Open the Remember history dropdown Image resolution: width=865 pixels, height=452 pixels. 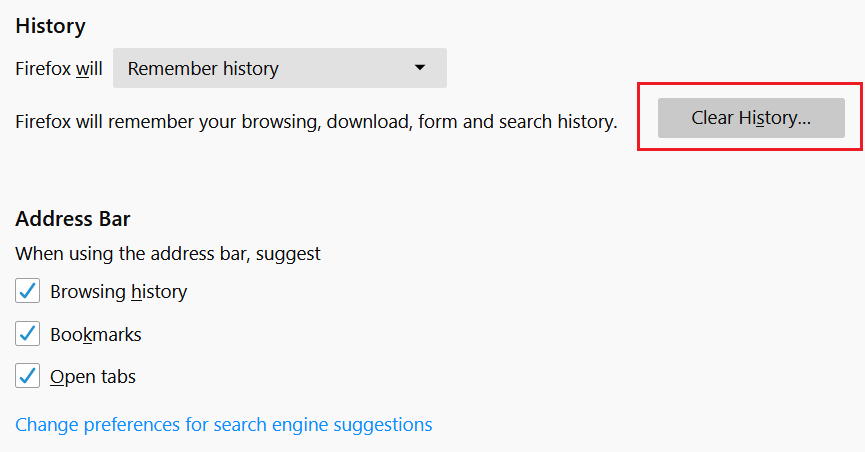tap(279, 69)
